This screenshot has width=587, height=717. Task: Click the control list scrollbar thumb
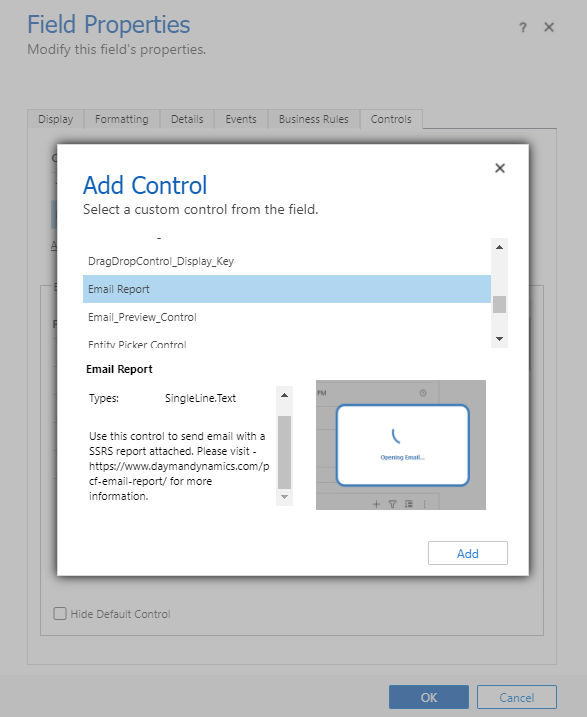[499, 304]
